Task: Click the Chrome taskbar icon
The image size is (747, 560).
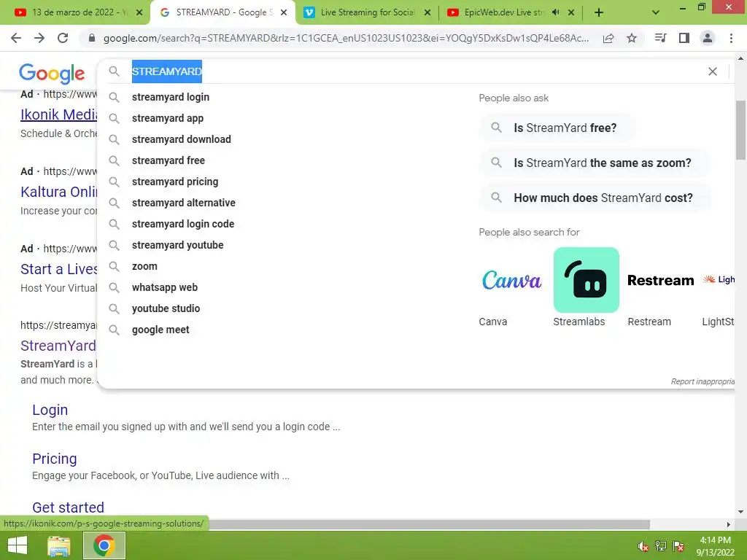Action: point(104,545)
